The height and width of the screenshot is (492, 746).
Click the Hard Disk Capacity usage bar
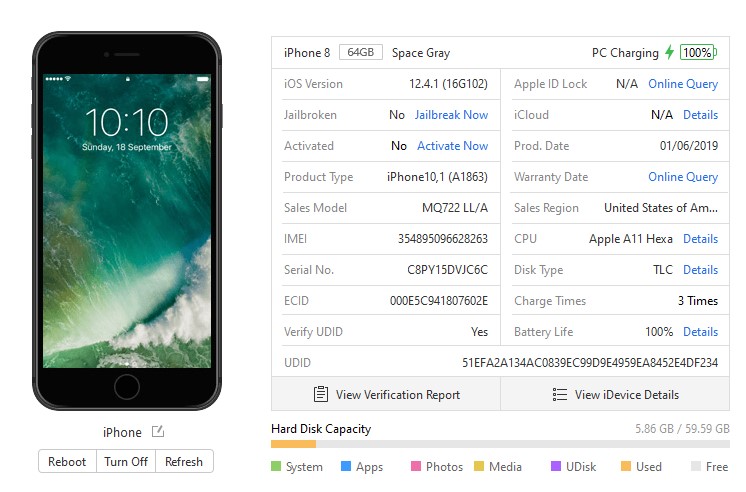coord(500,444)
